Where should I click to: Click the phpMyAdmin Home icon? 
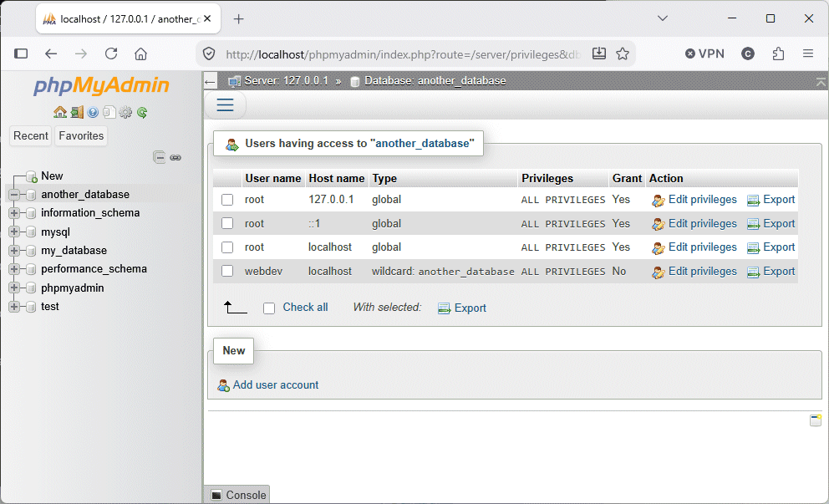[60, 112]
